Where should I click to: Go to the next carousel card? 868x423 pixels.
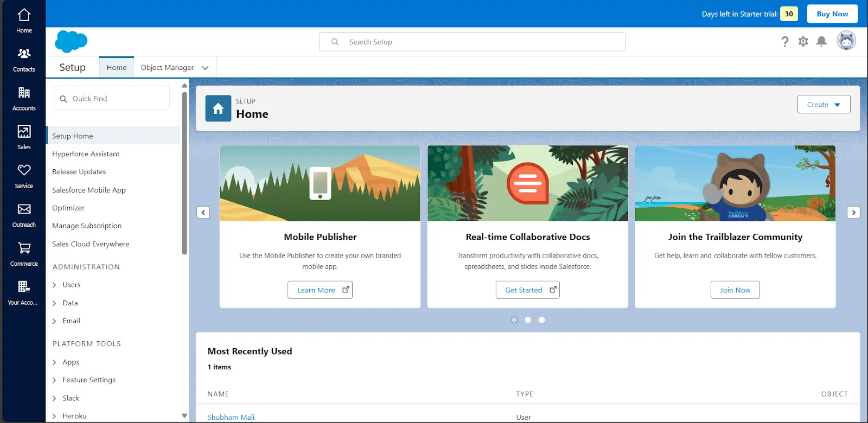click(853, 212)
